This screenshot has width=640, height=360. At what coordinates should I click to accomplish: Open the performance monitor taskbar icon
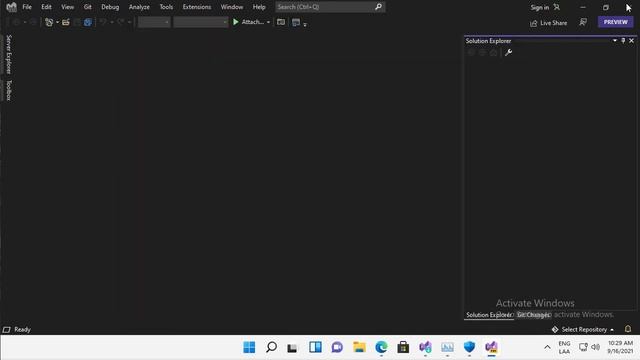pos(447,347)
